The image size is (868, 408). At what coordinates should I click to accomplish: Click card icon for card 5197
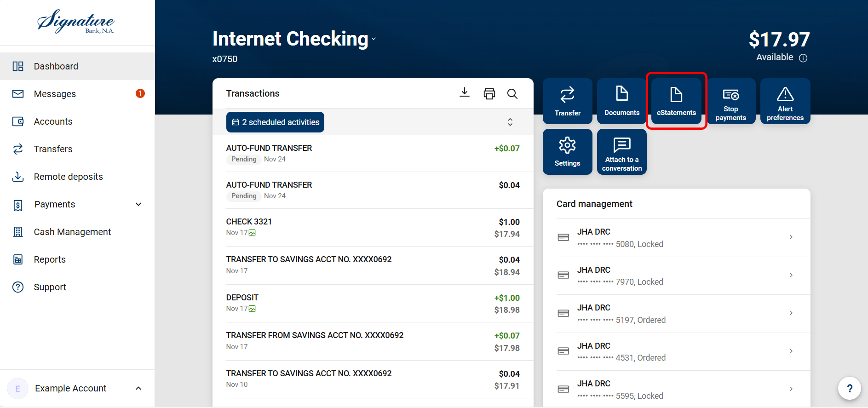click(x=563, y=313)
